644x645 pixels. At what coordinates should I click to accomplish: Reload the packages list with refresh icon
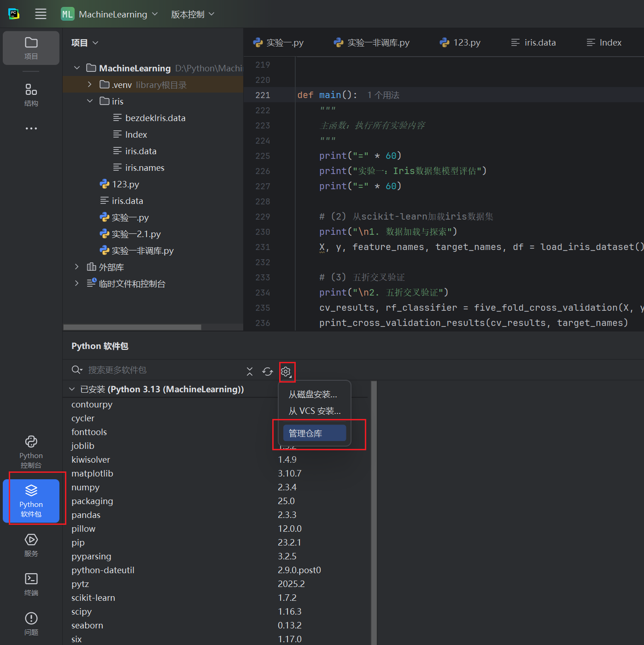pyautogui.click(x=268, y=371)
